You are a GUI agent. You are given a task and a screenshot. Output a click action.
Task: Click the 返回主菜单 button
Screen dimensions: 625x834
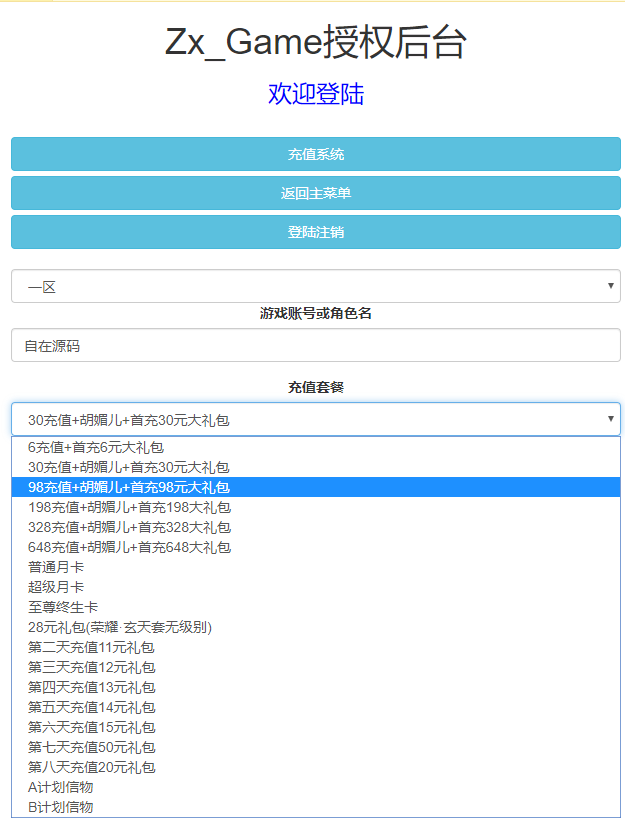point(315,193)
